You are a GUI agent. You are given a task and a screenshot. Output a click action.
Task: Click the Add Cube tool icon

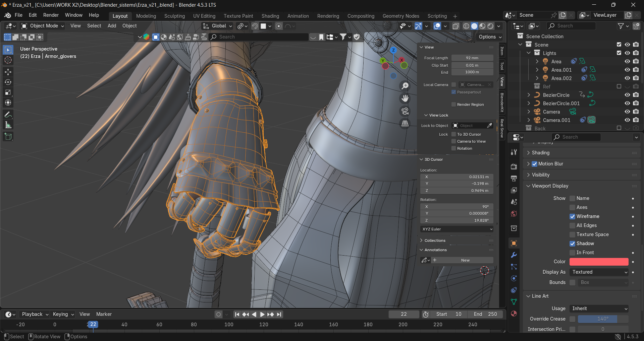(x=8, y=136)
